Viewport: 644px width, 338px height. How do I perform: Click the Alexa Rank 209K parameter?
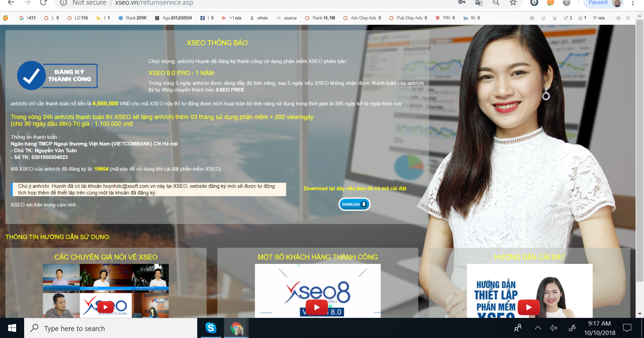click(x=132, y=18)
